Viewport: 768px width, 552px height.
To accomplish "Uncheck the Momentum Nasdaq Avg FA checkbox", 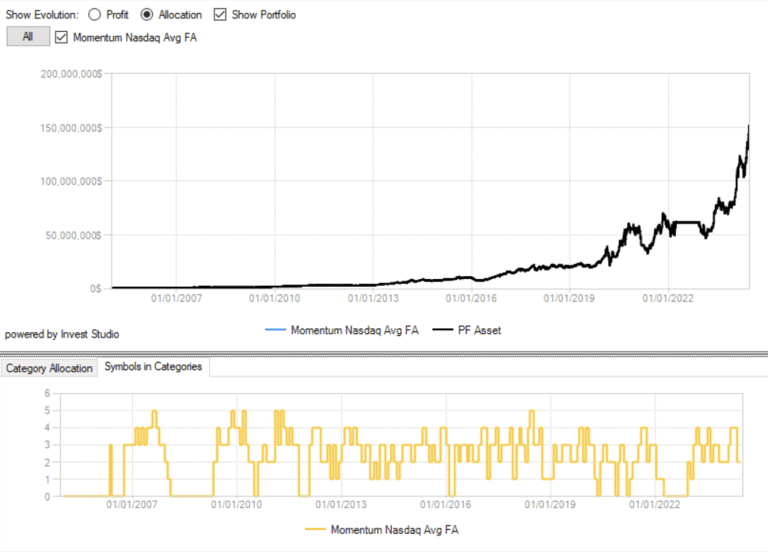I will pos(62,37).
